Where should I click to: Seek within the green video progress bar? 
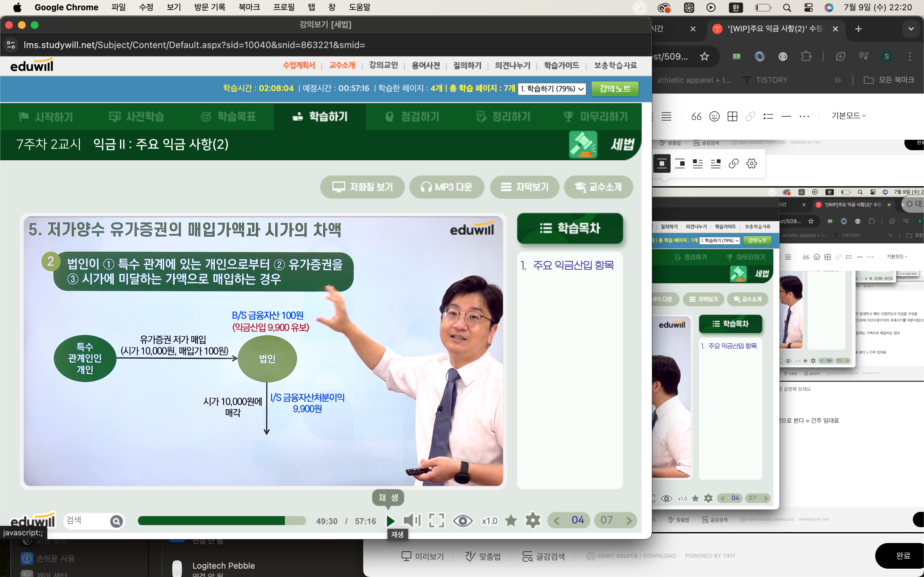point(221,521)
